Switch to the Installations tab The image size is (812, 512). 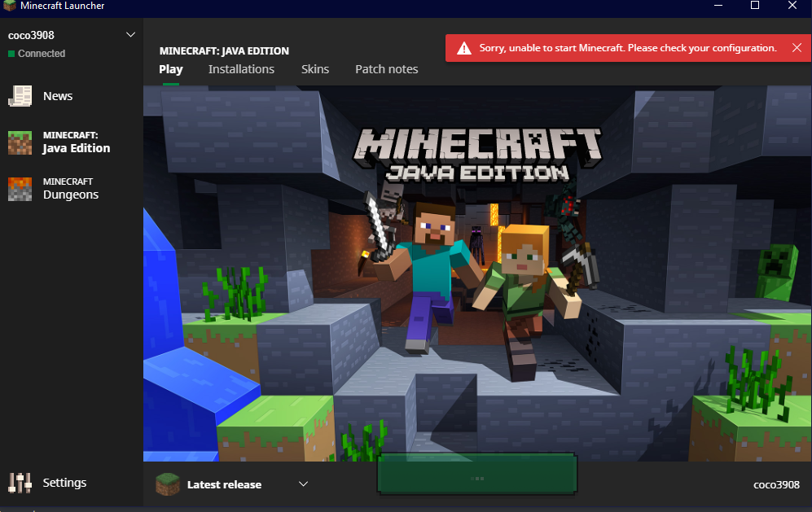pos(241,69)
